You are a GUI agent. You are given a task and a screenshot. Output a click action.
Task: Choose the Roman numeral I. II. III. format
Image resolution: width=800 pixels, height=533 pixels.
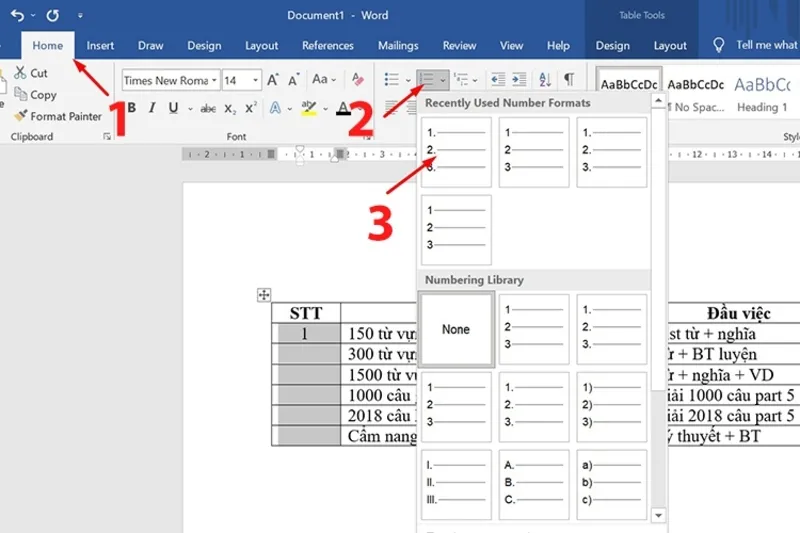pyautogui.click(x=456, y=485)
